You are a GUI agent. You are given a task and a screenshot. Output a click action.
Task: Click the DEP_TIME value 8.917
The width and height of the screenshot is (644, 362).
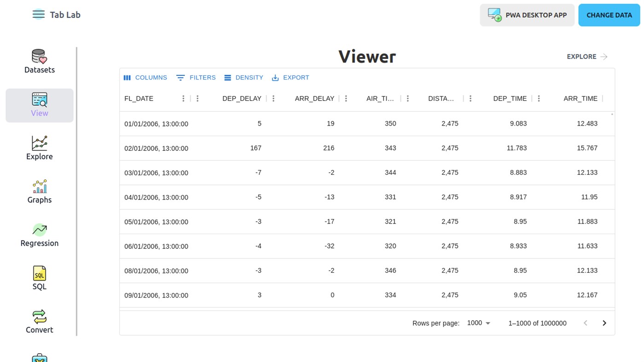coord(518,197)
